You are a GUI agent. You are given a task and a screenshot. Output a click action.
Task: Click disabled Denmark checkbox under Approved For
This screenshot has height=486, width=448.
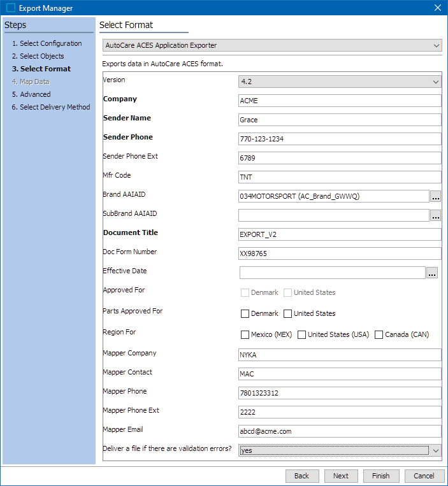click(245, 292)
